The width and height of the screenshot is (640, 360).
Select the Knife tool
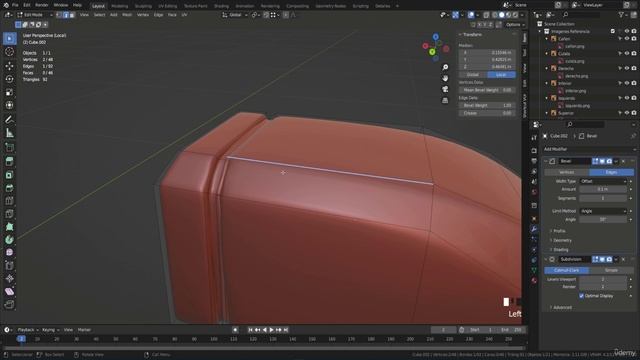(x=9, y=214)
